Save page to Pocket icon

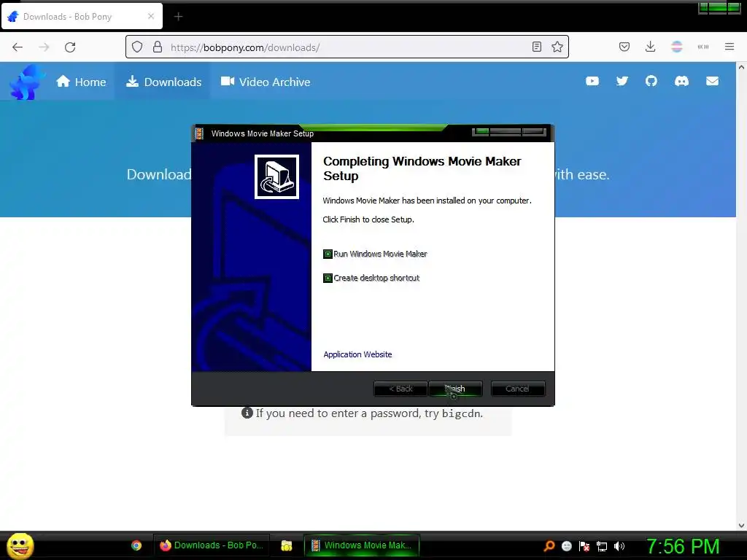click(x=624, y=47)
